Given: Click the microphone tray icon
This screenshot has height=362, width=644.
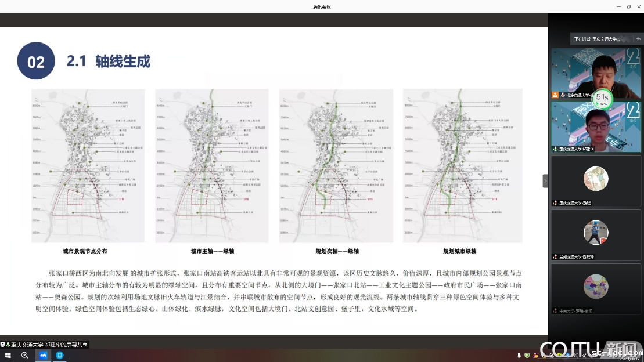Looking at the screenshot, I should pyautogui.click(x=519, y=355).
